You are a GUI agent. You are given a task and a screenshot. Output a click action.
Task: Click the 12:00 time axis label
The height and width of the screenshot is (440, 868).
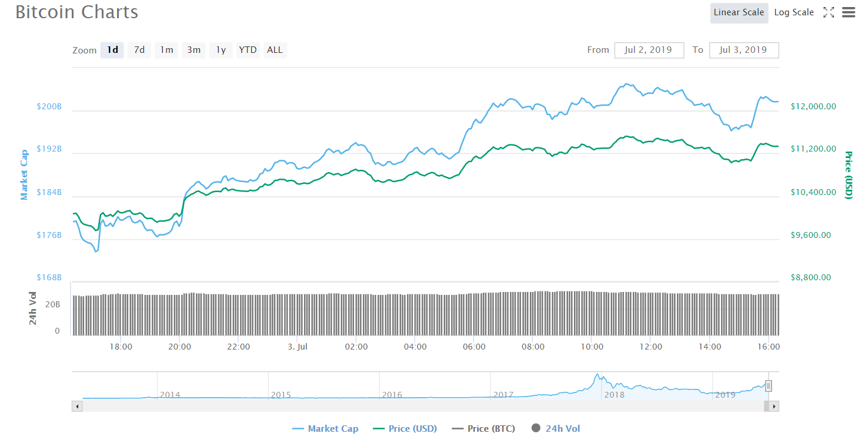coord(651,347)
